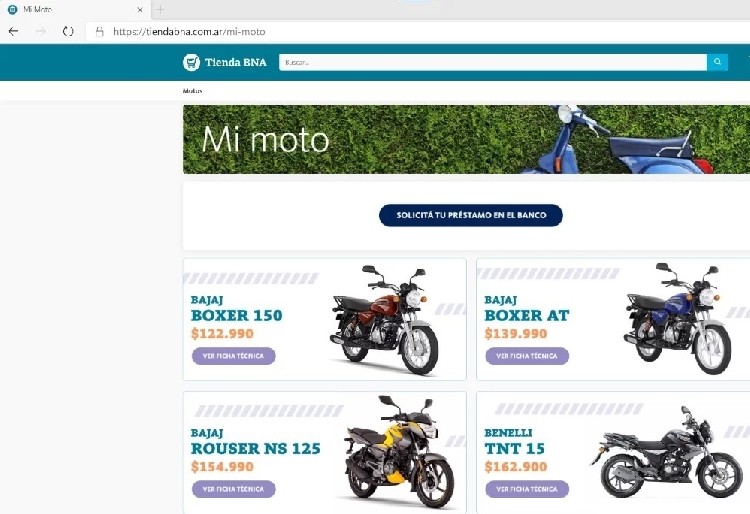Click the Buscar search field
This screenshot has height=514, width=750.
[x=493, y=62]
